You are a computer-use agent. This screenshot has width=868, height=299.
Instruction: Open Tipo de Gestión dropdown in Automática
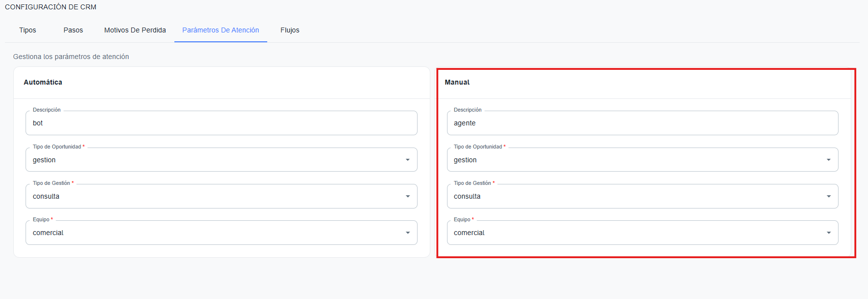click(x=222, y=196)
